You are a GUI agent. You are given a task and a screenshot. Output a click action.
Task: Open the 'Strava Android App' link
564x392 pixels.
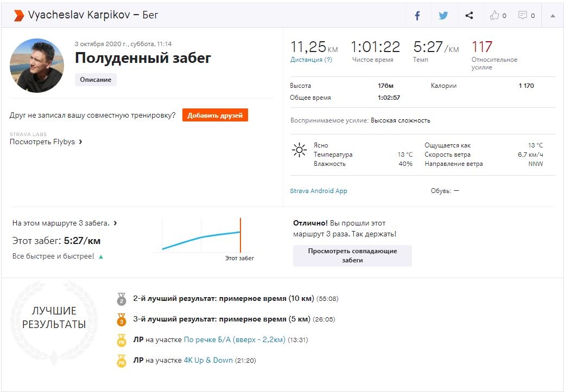coord(319,191)
